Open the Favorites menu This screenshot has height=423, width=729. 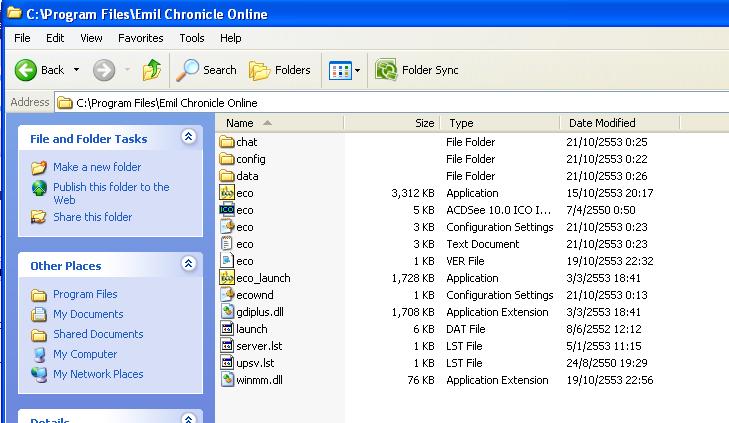pyautogui.click(x=140, y=38)
